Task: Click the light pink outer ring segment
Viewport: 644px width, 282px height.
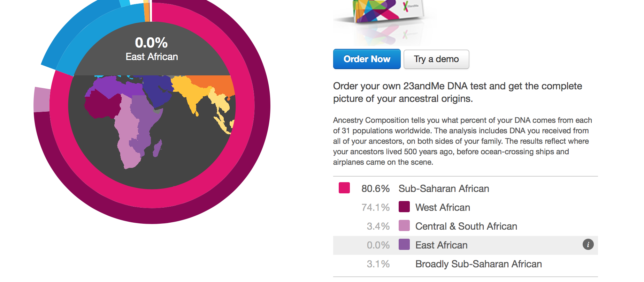Action: coord(41,100)
